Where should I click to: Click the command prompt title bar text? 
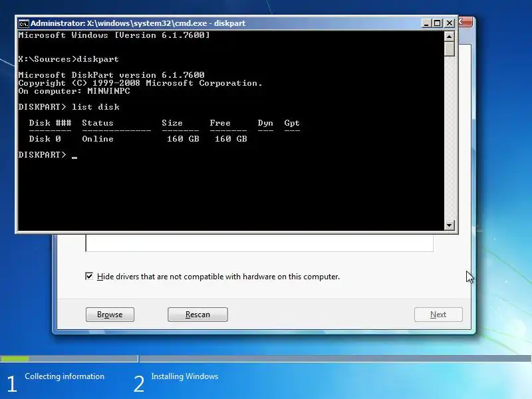click(138, 23)
